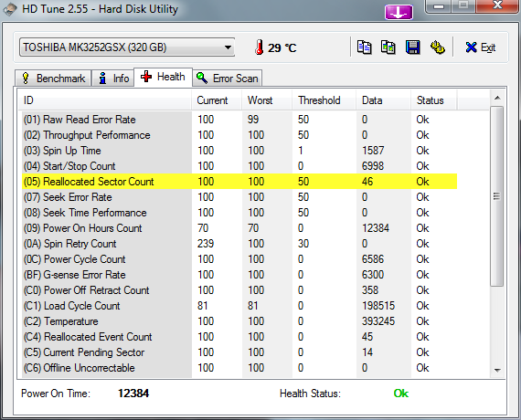Click the scroll up arrow of the list
The width and height of the screenshot is (521, 420).
tap(497, 98)
